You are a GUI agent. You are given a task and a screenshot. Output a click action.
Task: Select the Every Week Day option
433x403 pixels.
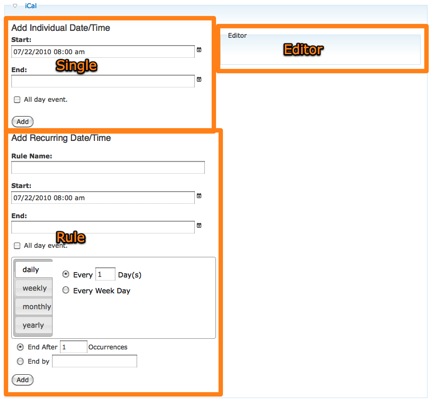click(x=66, y=290)
